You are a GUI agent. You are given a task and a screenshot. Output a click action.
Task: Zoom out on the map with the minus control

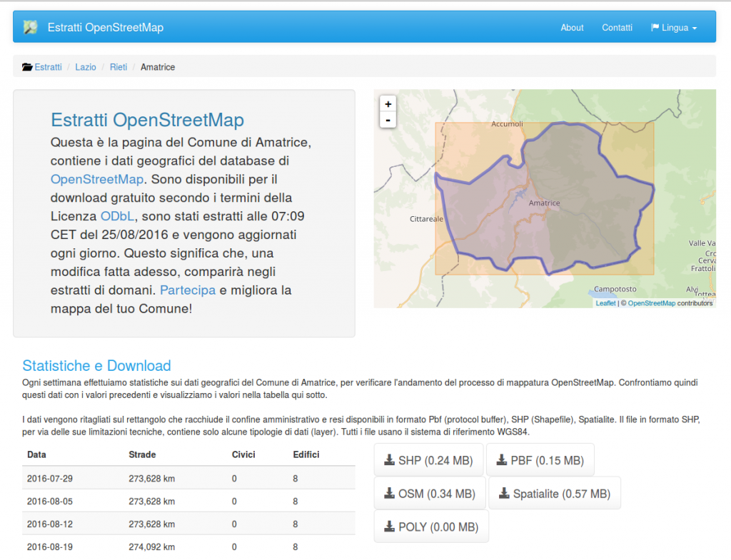pos(388,120)
